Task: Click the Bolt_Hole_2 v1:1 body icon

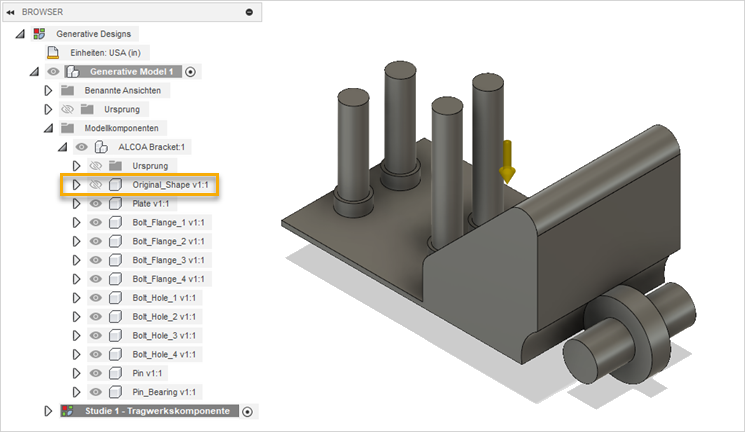Action: pyautogui.click(x=115, y=317)
